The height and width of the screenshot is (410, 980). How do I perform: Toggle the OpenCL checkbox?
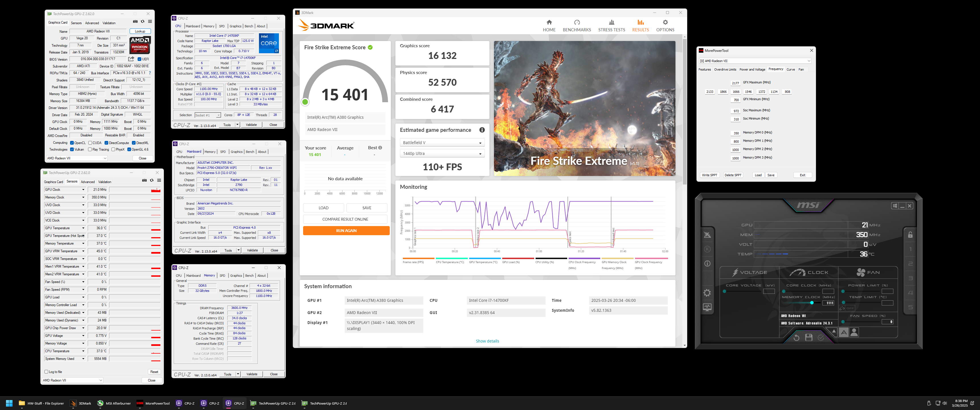pyautogui.click(x=72, y=143)
